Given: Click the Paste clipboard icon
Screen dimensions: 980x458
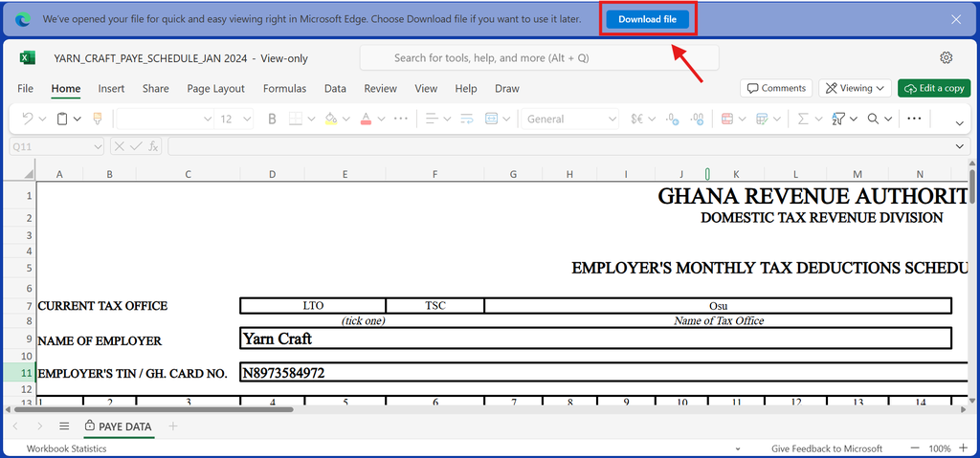Looking at the screenshot, I should pos(62,119).
